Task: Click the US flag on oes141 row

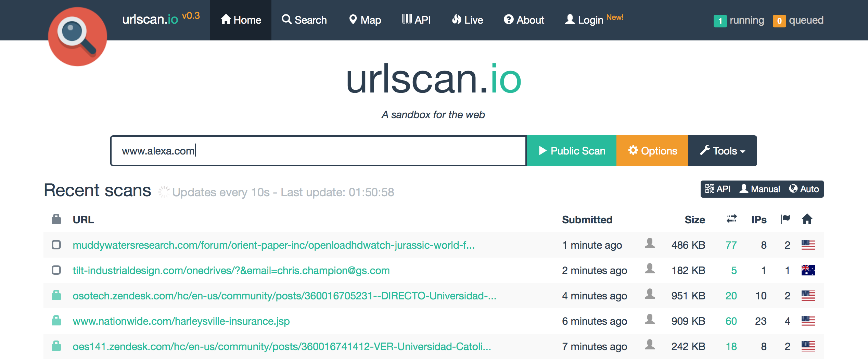Action: click(x=808, y=346)
